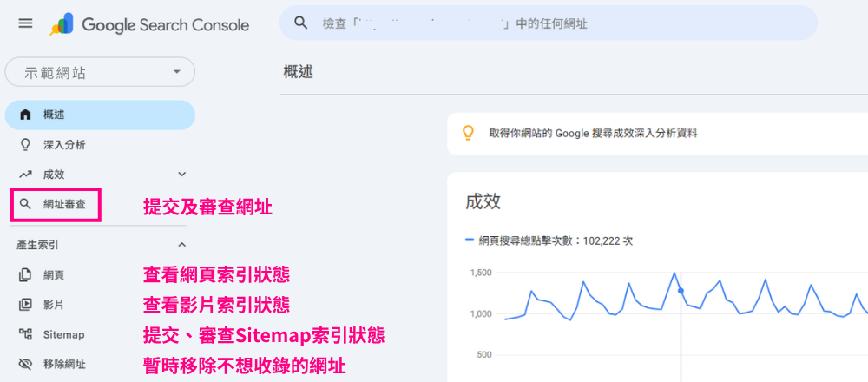The height and width of the screenshot is (382, 868).
Task: Open the hamburger main menu
Action: click(x=25, y=23)
